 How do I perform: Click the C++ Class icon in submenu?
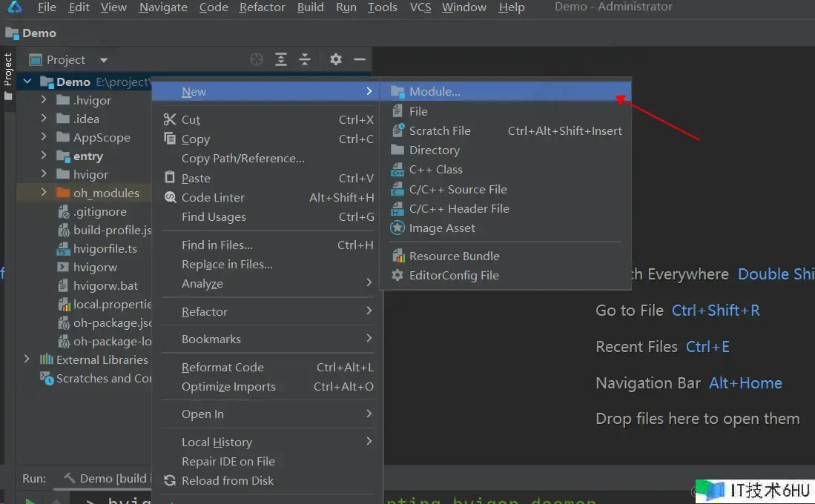point(397,170)
